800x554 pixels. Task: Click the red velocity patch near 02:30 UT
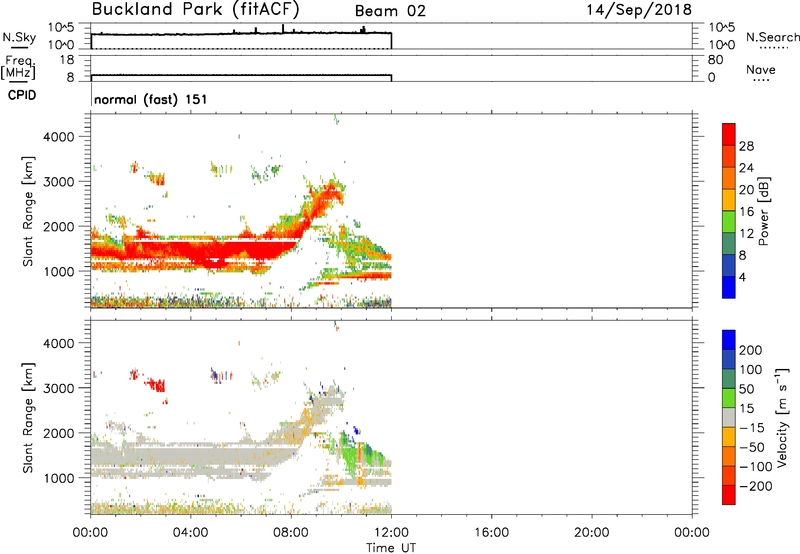pos(157,385)
